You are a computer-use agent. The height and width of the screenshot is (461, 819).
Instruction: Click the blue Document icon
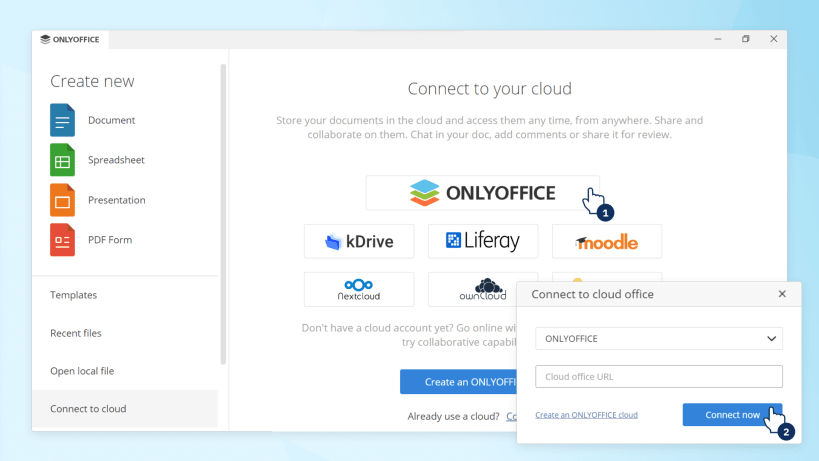pyautogui.click(x=62, y=120)
